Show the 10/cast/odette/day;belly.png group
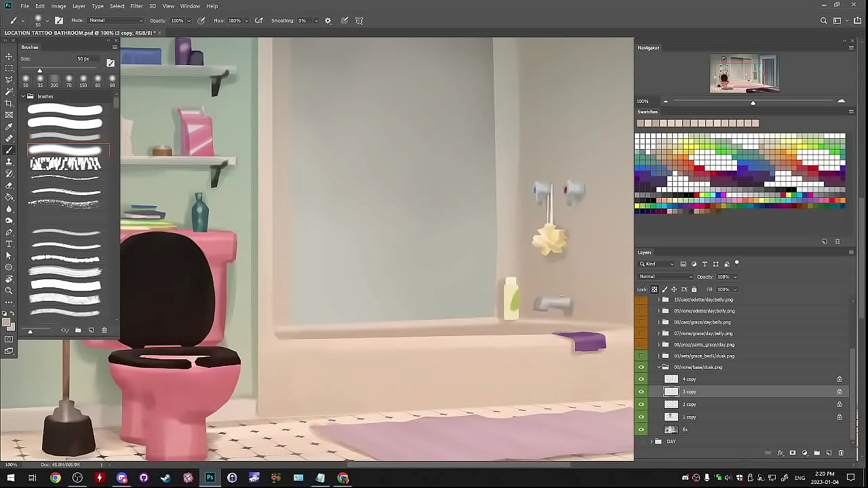Screen dimensions: 868x488 click(642, 300)
